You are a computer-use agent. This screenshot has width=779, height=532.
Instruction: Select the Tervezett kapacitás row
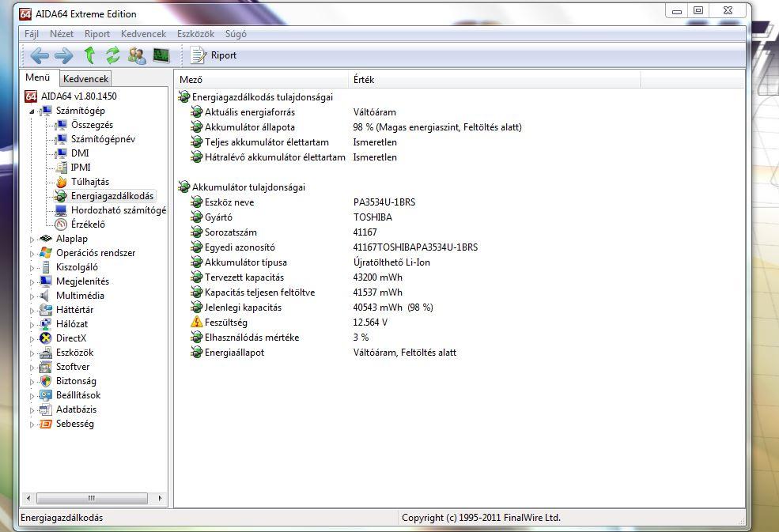pyautogui.click(x=297, y=277)
